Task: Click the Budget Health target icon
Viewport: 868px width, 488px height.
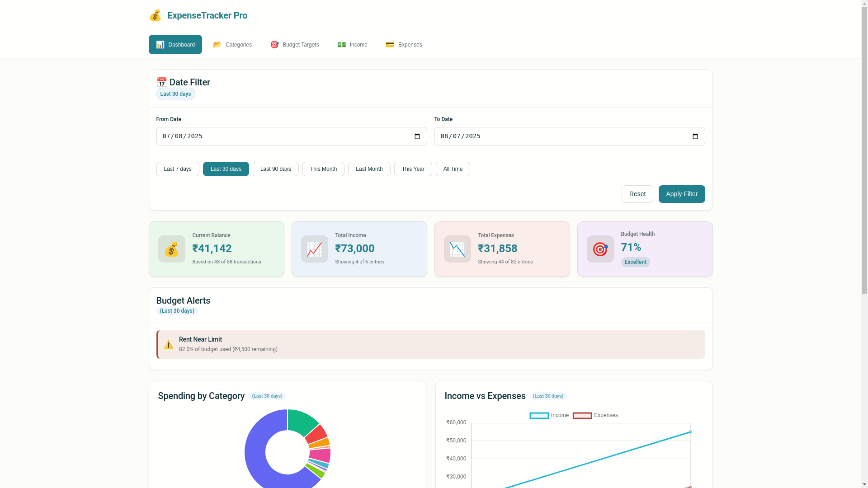Action: click(x=600, y=249)
